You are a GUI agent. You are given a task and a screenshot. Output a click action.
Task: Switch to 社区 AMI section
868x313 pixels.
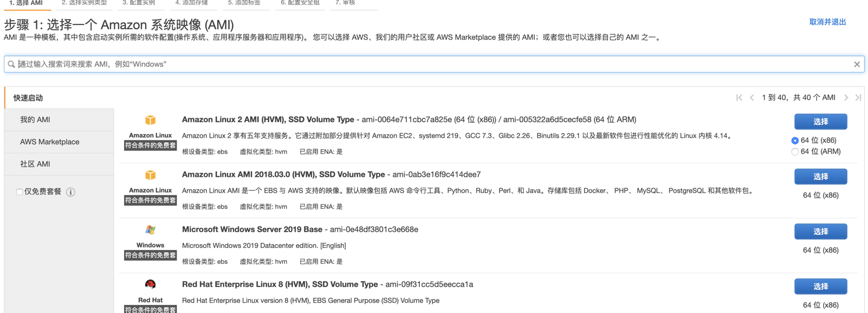[x=35, y=164]
